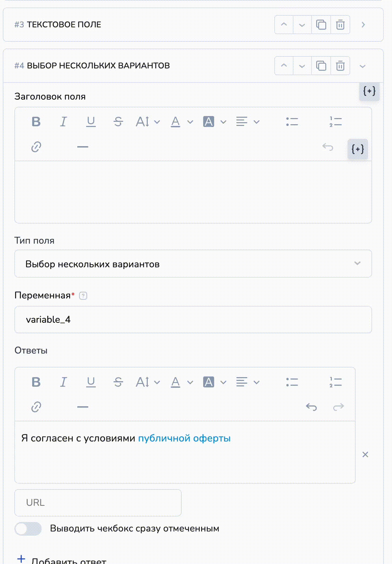
Task: Click the 'публичной оферты' link
Action: 184,438
